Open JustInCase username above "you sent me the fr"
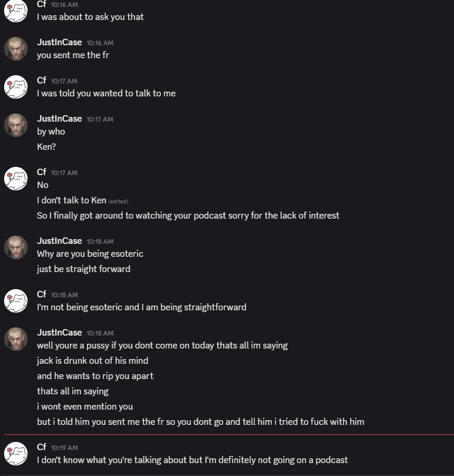The image size is (454, 476). pos(59,42)
